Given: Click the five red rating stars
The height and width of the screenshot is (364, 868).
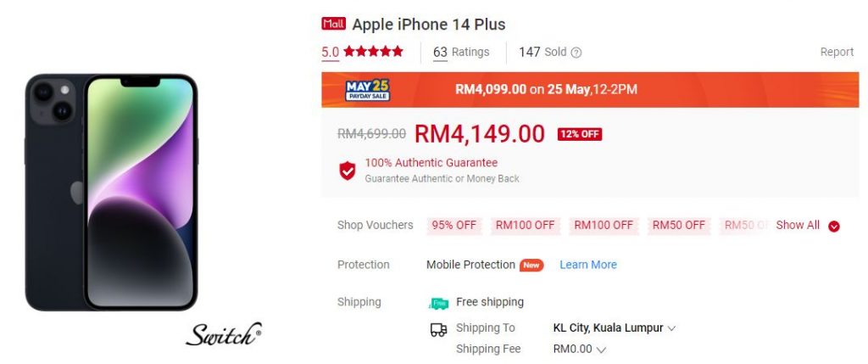Looking at the screenshot, I should [x=374, y=52].
